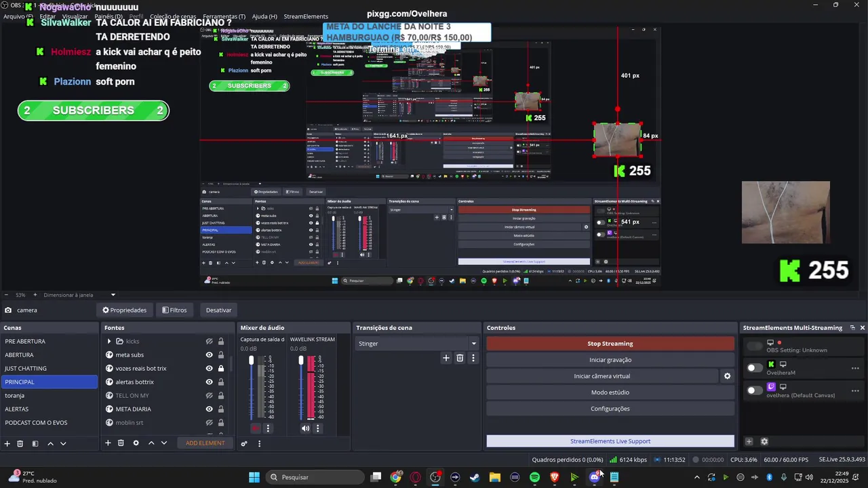Hide vozes reais bot trix source
The image size is (868, 488).
210,368
